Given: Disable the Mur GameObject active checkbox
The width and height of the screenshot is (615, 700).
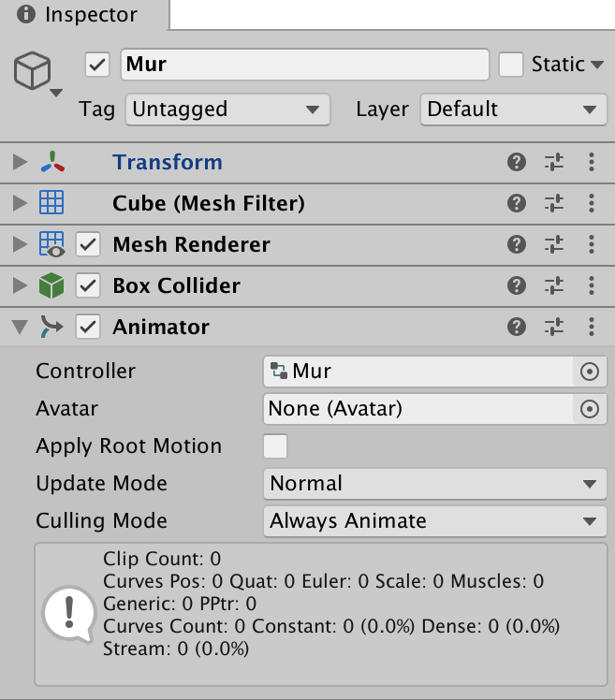Looking at the screenshot, I should [97, 65].
